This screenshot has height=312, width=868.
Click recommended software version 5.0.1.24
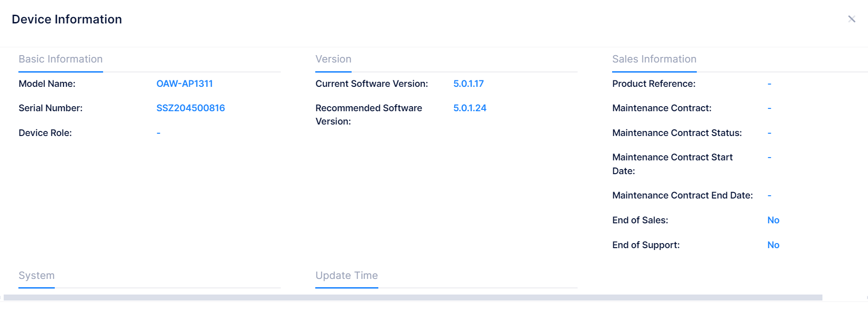coord(470,108)
